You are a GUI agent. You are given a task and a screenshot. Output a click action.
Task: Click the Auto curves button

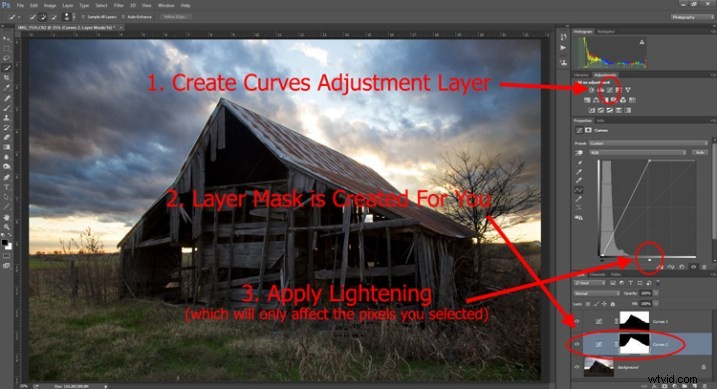click(x=700, y=153)
